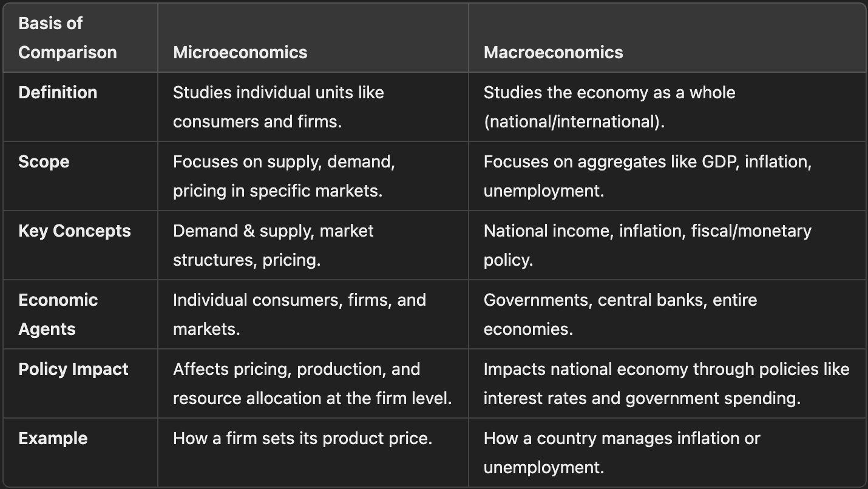This screenshot has width=868, height=489.
Task: Select the "Key Concepts" row label
Action: click(x=75, y=231)
